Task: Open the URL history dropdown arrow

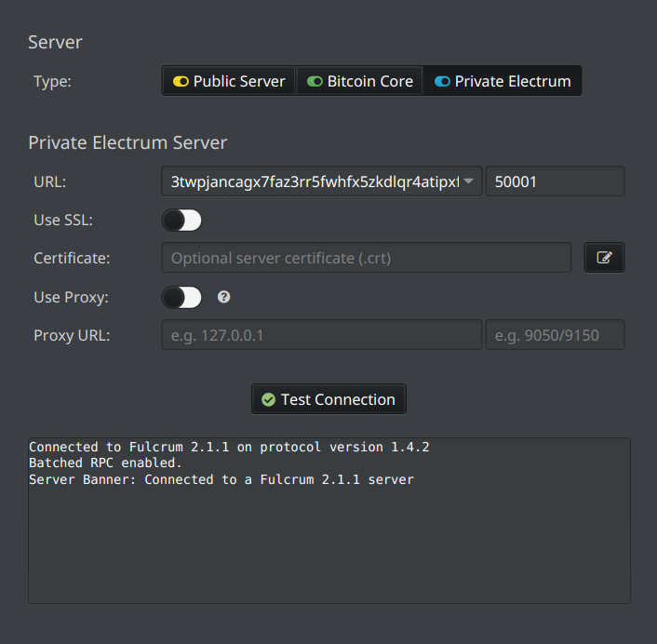Action: click(x=469, y=181)
